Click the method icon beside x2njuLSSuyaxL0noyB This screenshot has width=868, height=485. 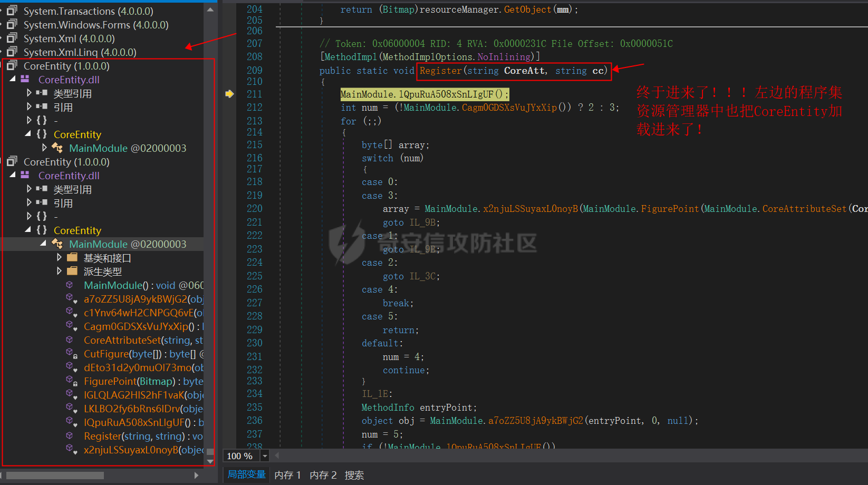(71, 449)
